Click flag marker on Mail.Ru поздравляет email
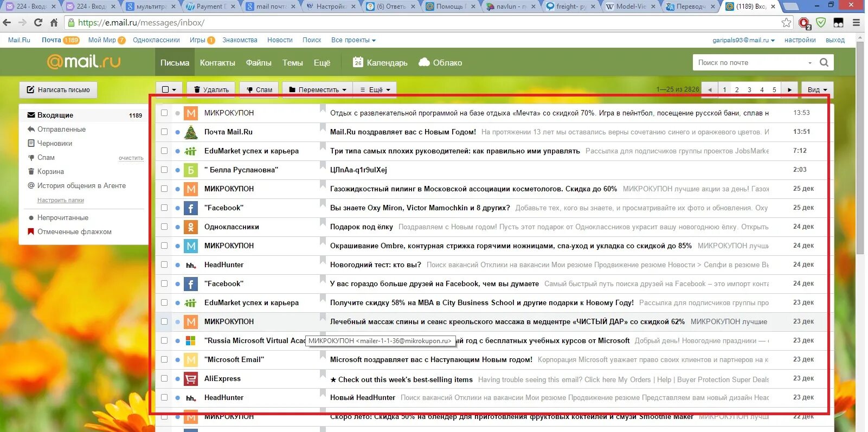 point(323,128)
